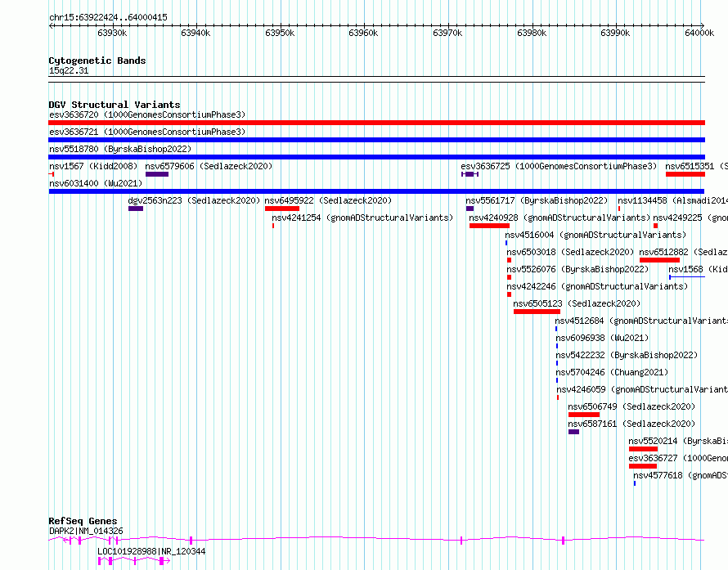Click the Cytogenetic Bands track title
This screenshot has height=570, width=728.
coord(97,61)
